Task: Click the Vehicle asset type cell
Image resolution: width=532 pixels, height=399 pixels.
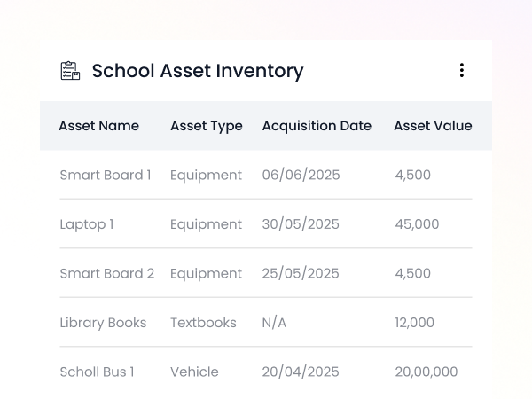Action: [194, 372]
